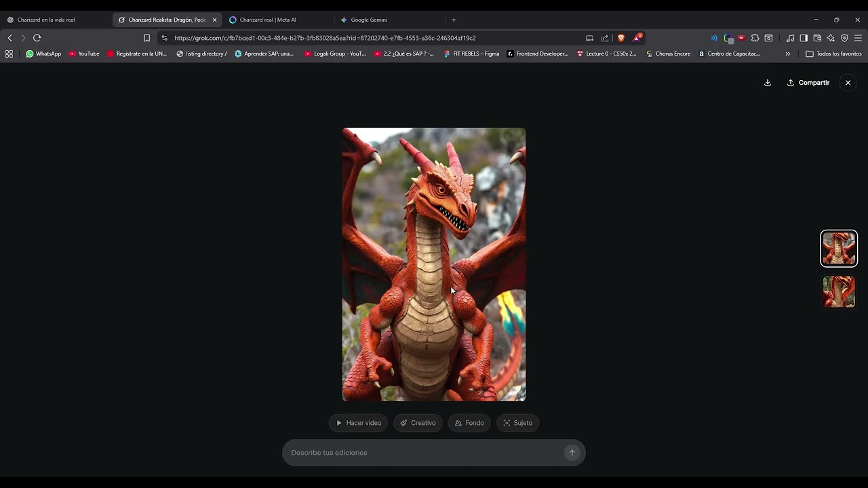Screen dimensions: 868x488
Task: Open the Aprender SAP bookmark
Action: coord(264,54)
